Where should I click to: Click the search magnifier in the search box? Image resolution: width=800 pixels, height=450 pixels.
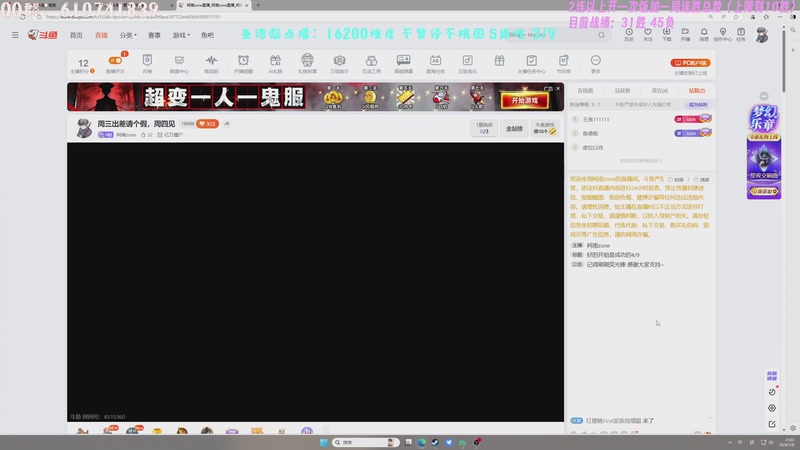tap(602, 35)
